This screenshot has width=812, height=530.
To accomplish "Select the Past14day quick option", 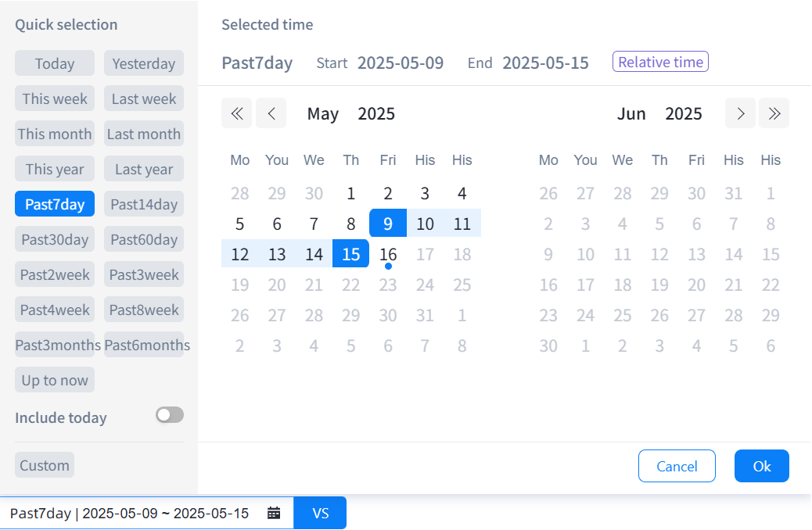I will tap(144, 204).
